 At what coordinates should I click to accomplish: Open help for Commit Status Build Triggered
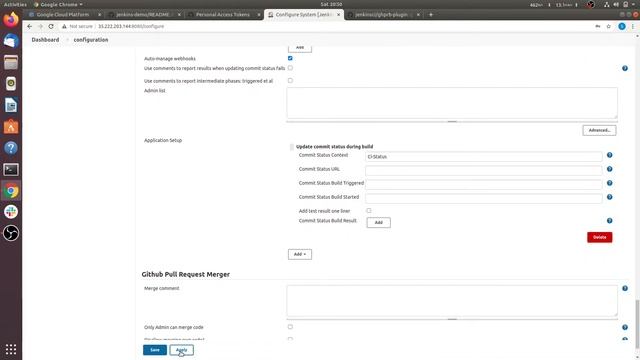pos(609,183)
